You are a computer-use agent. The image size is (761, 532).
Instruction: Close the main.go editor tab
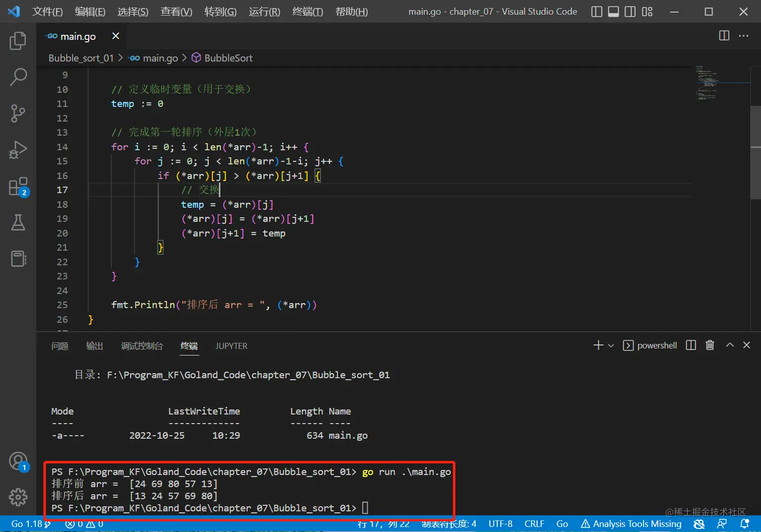click(115, 36)
